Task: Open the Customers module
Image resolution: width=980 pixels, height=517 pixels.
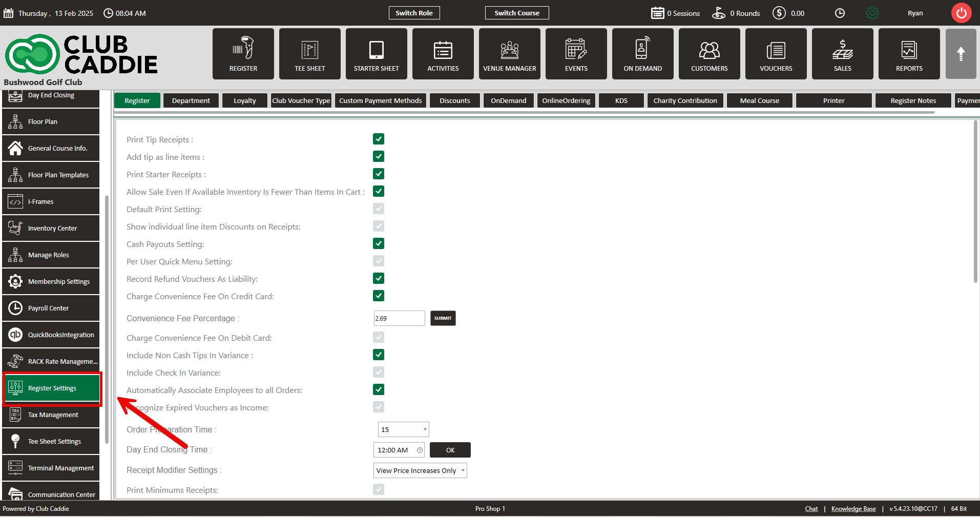Action: pyautogui.click(x=710, y=54)
